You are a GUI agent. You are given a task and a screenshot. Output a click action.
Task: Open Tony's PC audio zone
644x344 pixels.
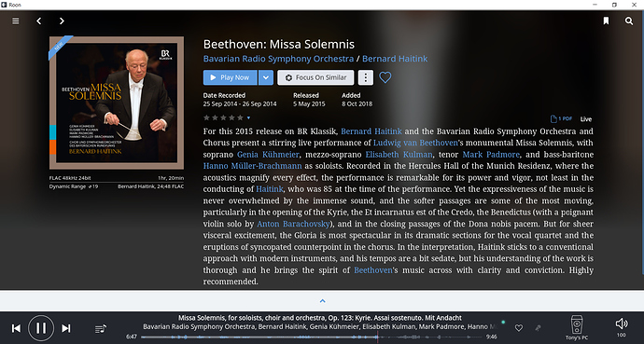[577, 327]
